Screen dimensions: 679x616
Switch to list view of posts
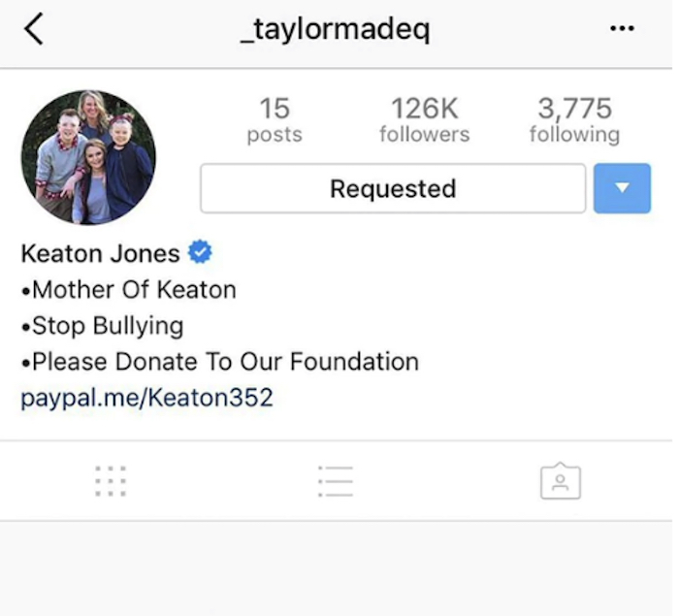[336, 481]
